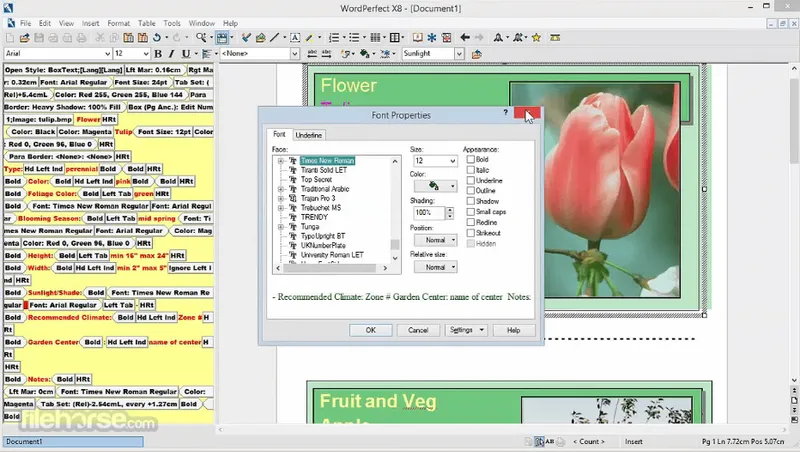Click the Draw Line toolbar icon

point(274,38)
